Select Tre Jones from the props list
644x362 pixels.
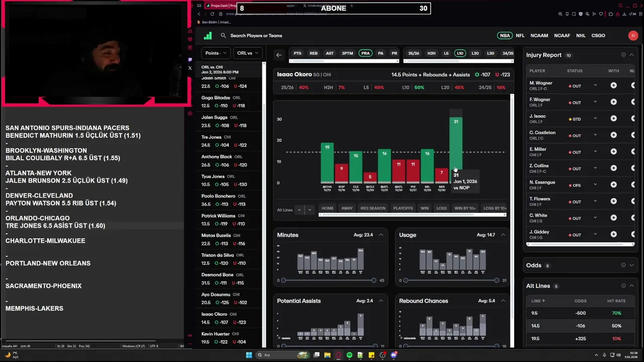tap(229, 141)
